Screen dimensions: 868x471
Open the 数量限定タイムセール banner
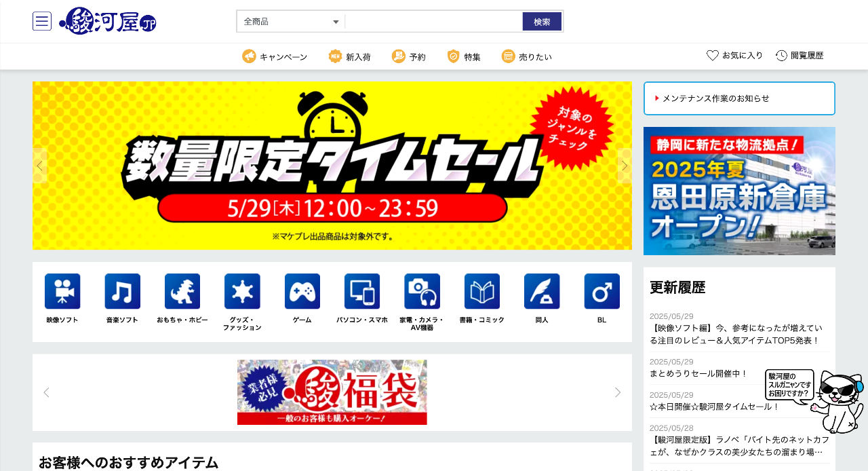pos(332,166)
